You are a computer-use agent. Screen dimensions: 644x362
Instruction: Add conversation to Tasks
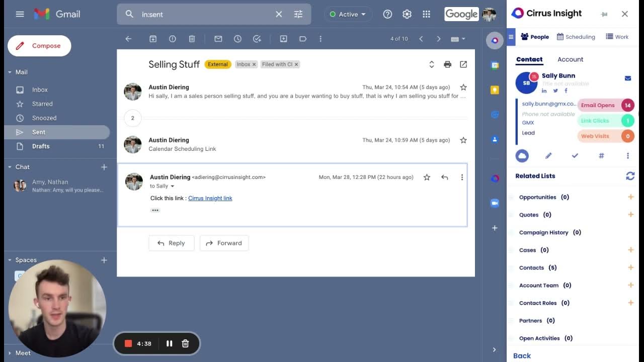[257, 39]
